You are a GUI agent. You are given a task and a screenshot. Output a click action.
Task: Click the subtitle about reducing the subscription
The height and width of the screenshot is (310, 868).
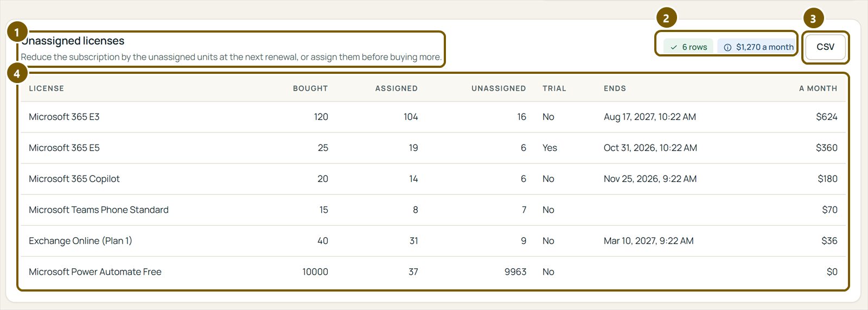231,57
